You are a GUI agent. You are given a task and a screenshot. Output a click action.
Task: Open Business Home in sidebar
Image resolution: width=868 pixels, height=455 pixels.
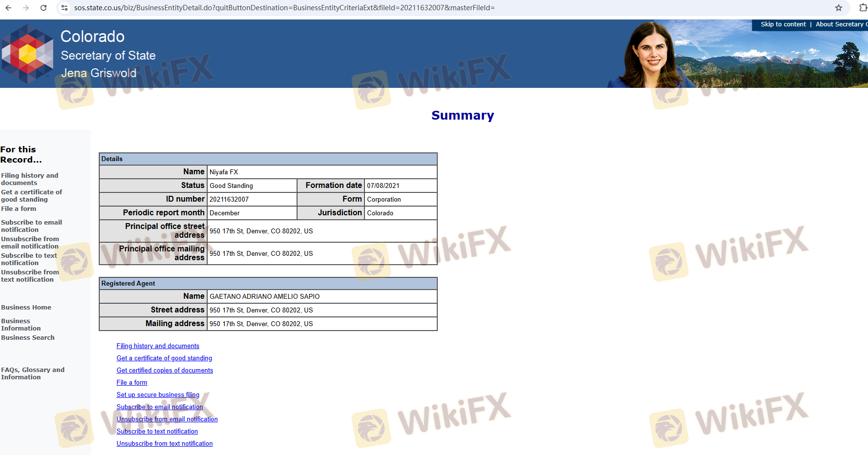point(26,308)
